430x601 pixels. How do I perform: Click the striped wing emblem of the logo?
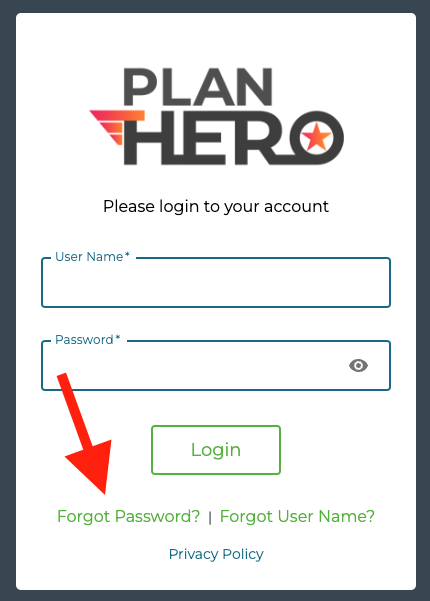click(117, 128)
